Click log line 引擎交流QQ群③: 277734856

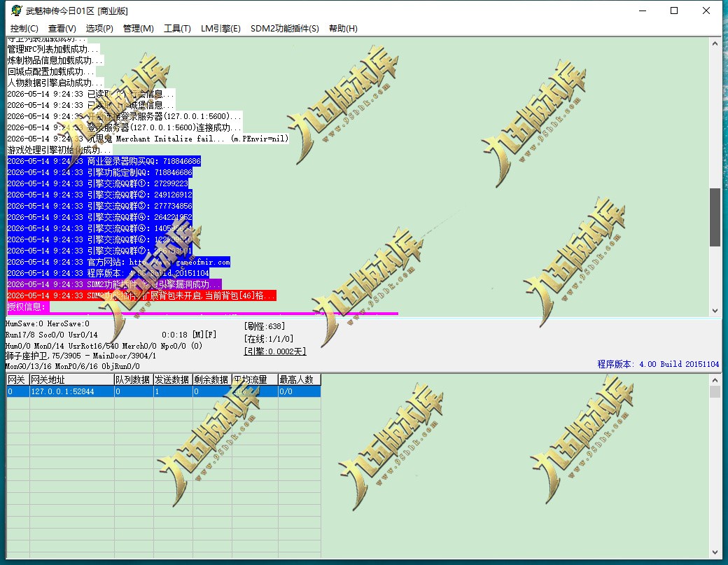(100, 206)
